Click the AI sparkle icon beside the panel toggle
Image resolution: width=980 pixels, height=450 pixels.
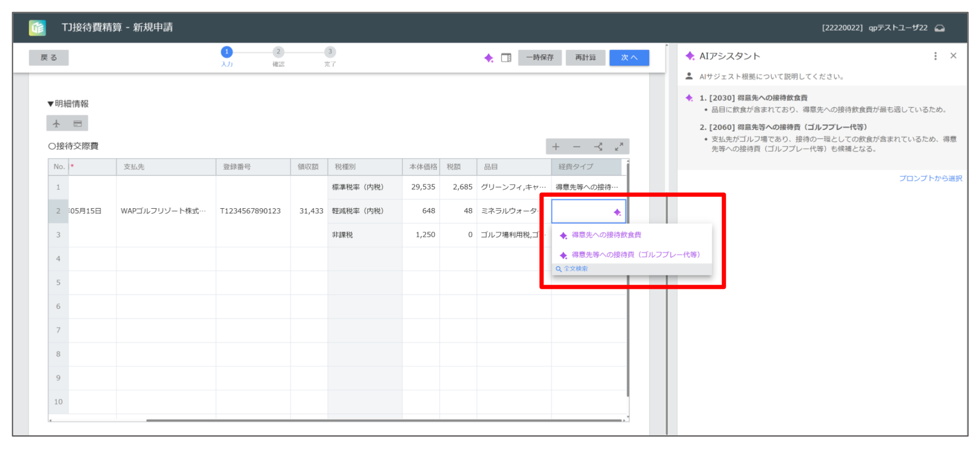[x=489, y=58]
